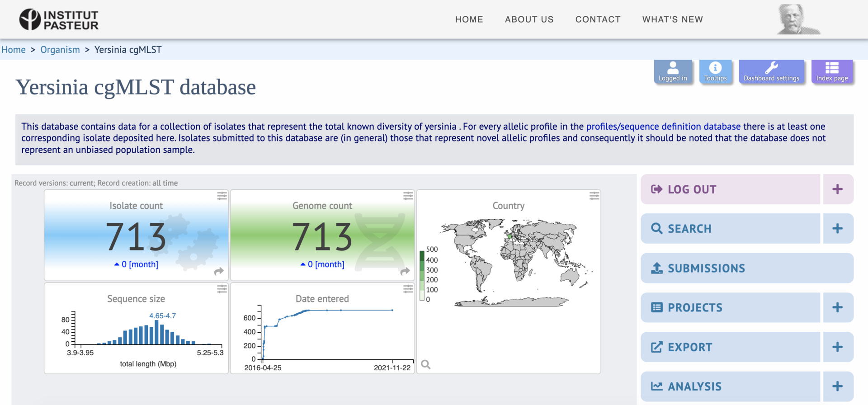Click the Date entered panel settings icon
This screenshot has height=405, width=868.
point(408,289)
